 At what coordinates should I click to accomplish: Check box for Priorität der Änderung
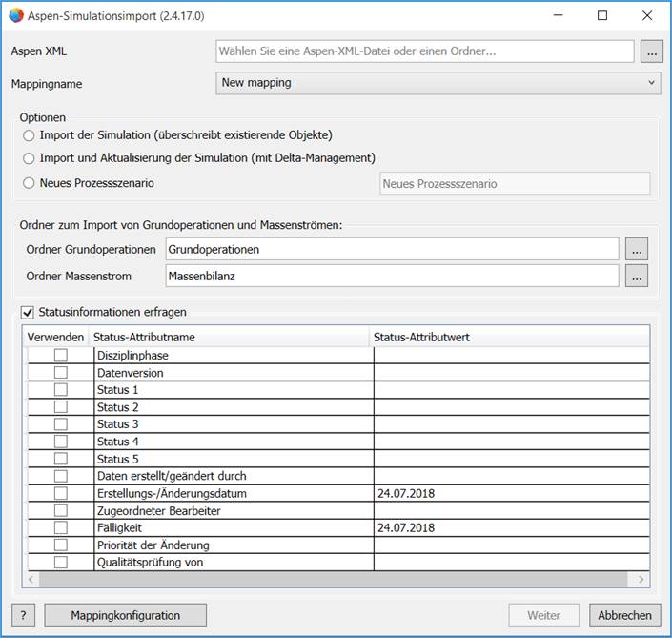coord(61,545)
